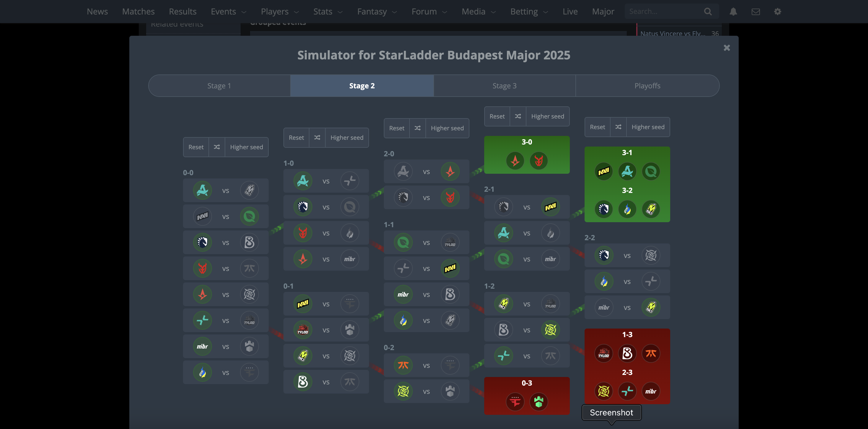The image size is (868, 429).
Task: Pick Team Liquid in 2-2 matchup
Action: point(604,255)
